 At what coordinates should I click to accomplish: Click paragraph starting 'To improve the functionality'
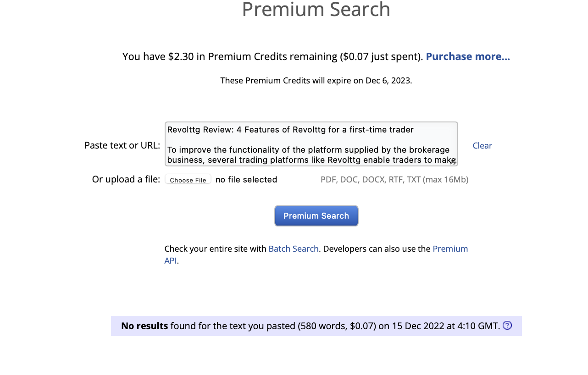(x=311, y=155)
